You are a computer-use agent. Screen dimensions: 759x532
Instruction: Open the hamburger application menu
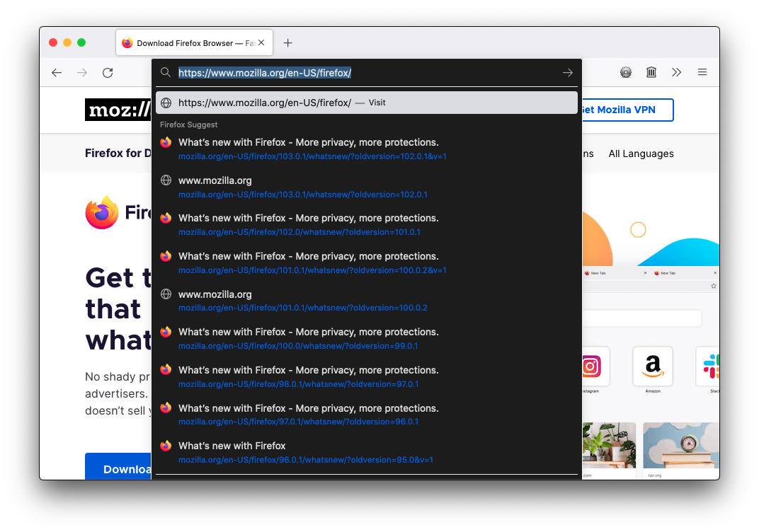point(702,73)
